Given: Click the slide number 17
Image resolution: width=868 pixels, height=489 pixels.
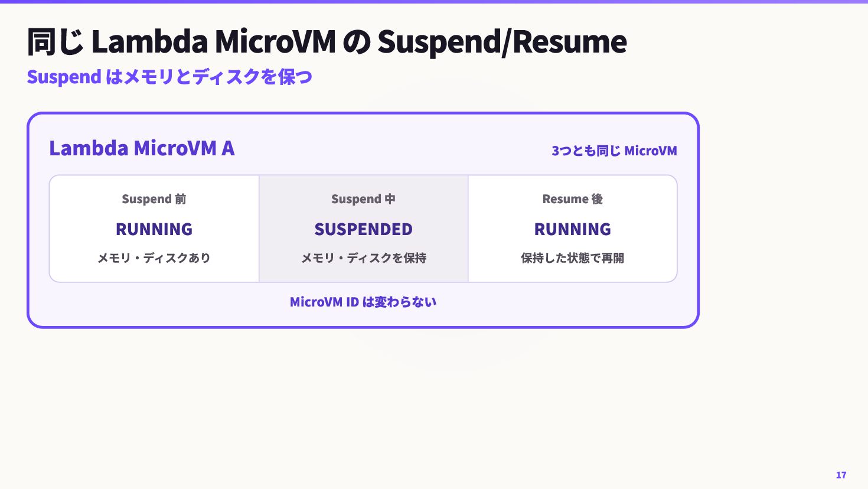Looking at the screenshot, I should click(x=841, y=475).
